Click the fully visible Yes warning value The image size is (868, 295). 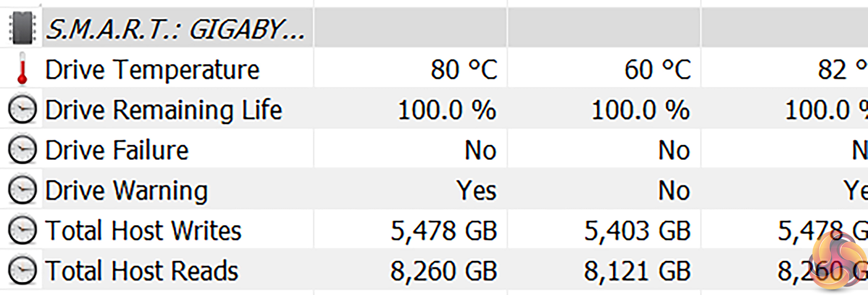tap(476, 190)
